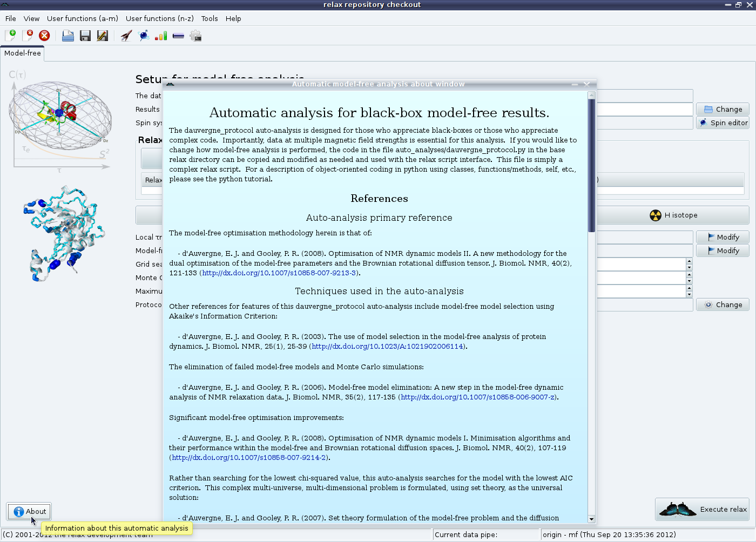
Task: Click the red close-all analyses icon
Action: [x=44, y=36]
